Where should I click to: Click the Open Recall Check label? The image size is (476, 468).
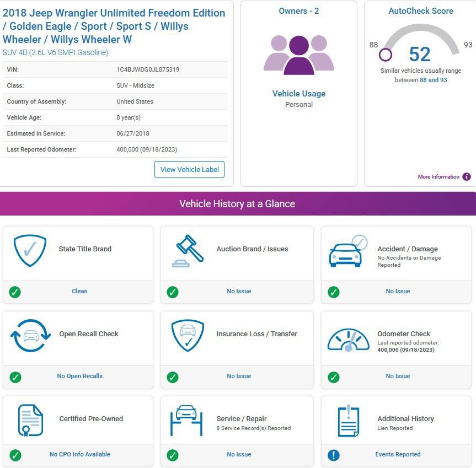tap(89, 334)
